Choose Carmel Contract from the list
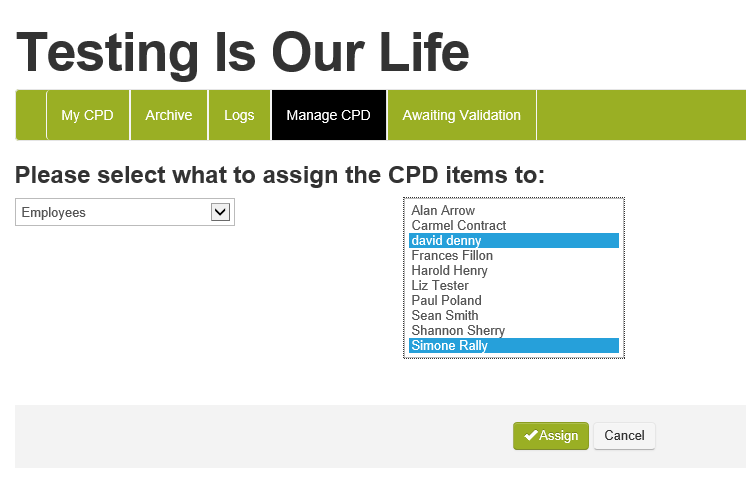 click(458, 226)
